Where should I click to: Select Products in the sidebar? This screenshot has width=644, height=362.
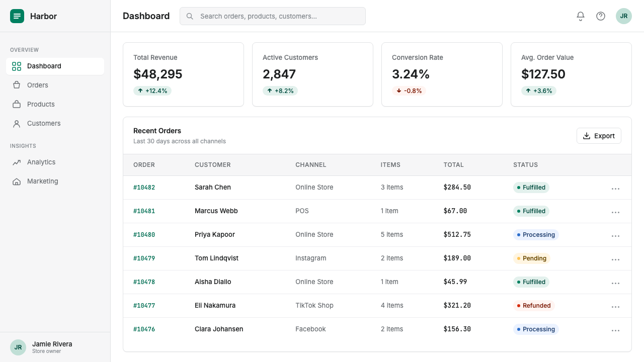point(55,105)
